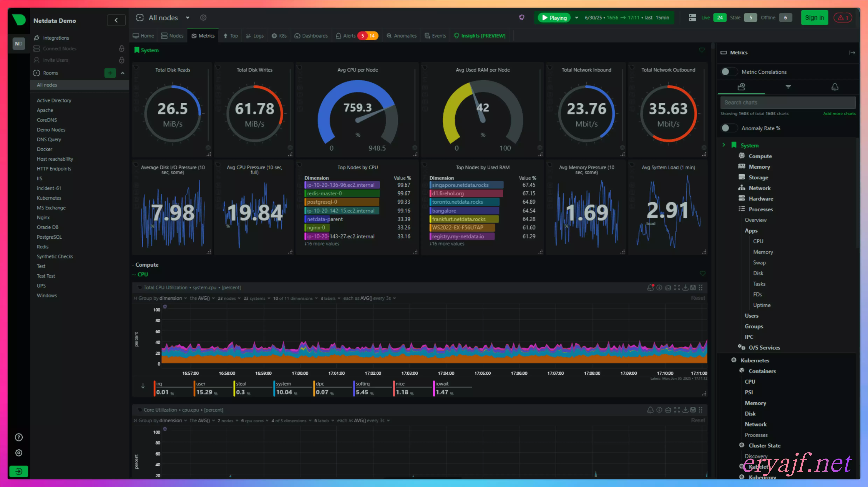Click the Add more charts link
This screenshot has height=487, width=868.
pyautogui.click(x=839, y=114)
